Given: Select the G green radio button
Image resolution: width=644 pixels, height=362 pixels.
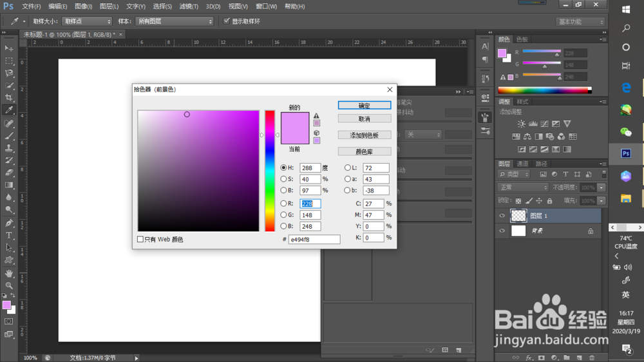Looking at the screenshot, I should pos(283,215).
